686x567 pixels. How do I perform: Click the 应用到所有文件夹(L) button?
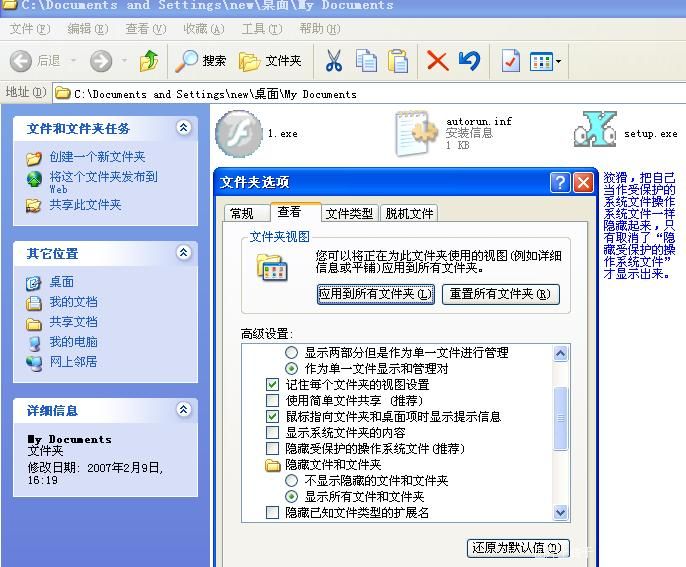click(375, 294)
